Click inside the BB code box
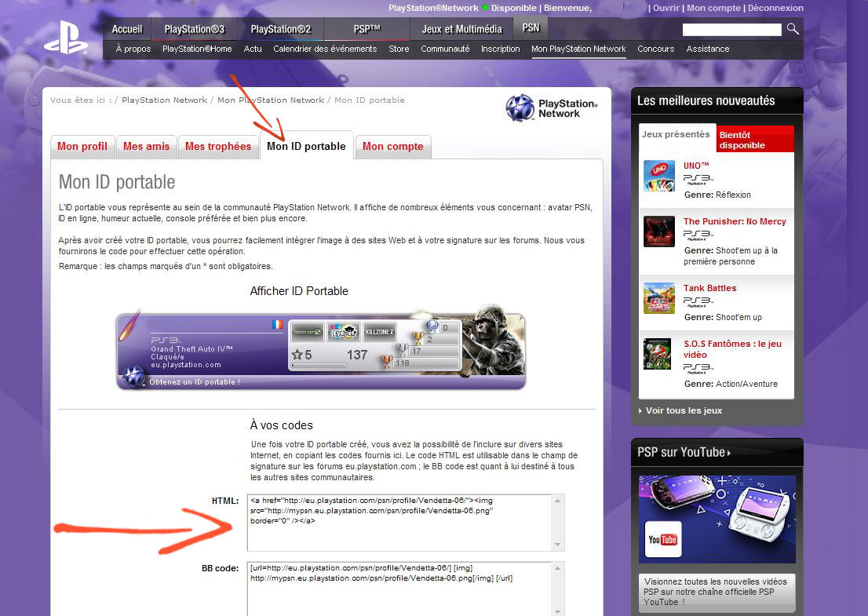Viewport: 868px width, 616px height. click(x=406, y=589)
